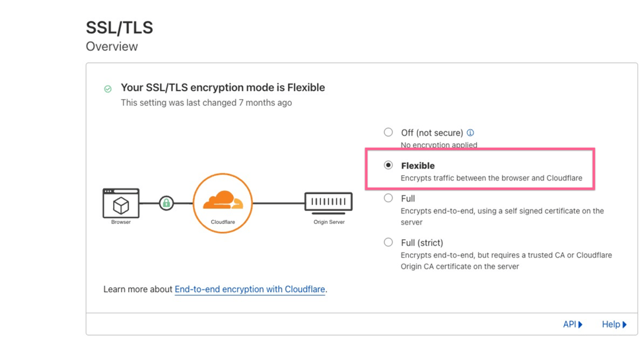Expand the Help section
This screenshot has width=644, height=337.
tap(614, 324)
